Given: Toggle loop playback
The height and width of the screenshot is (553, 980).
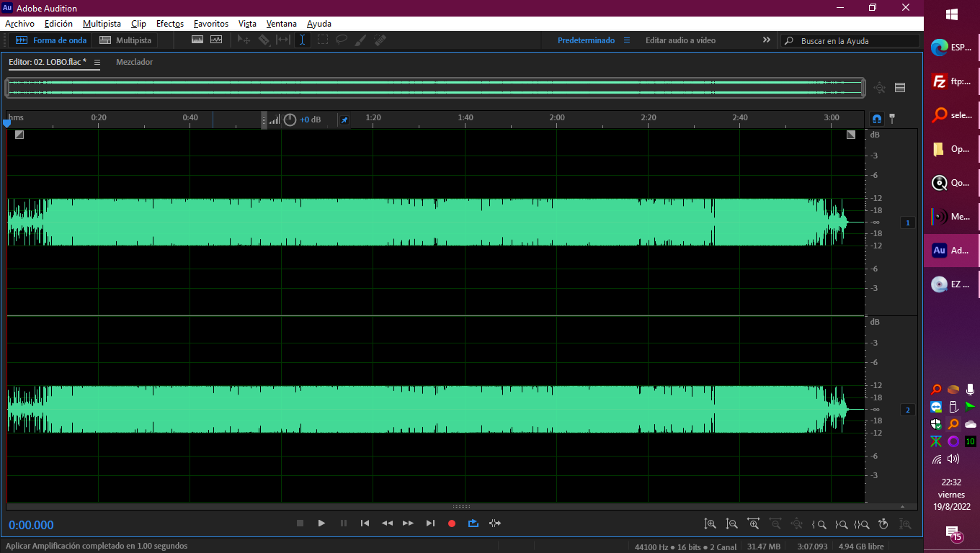Looking at the screenshot, I should coord(473,523).
